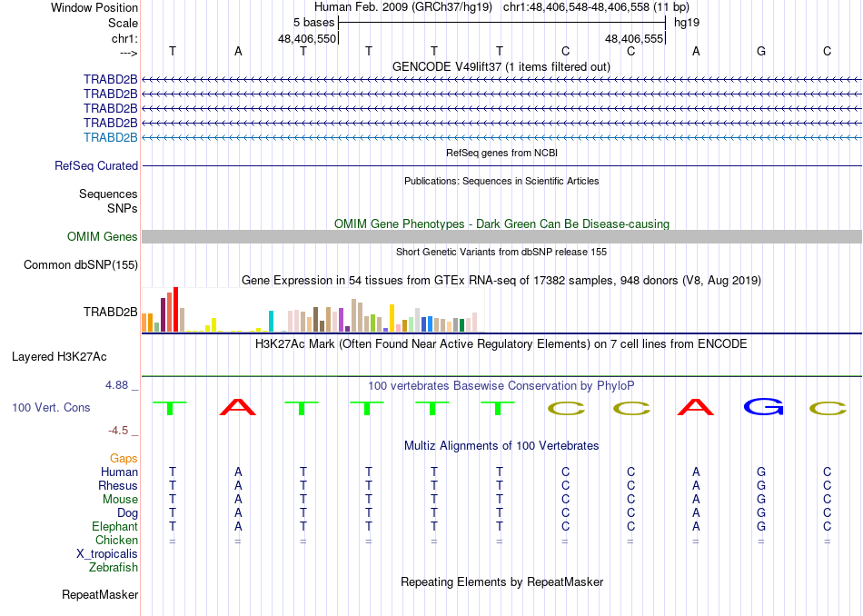Open the GENCODE V49lift37 track title
The width and height of the screenshot is (863, 616).
(x=501, y=66)
